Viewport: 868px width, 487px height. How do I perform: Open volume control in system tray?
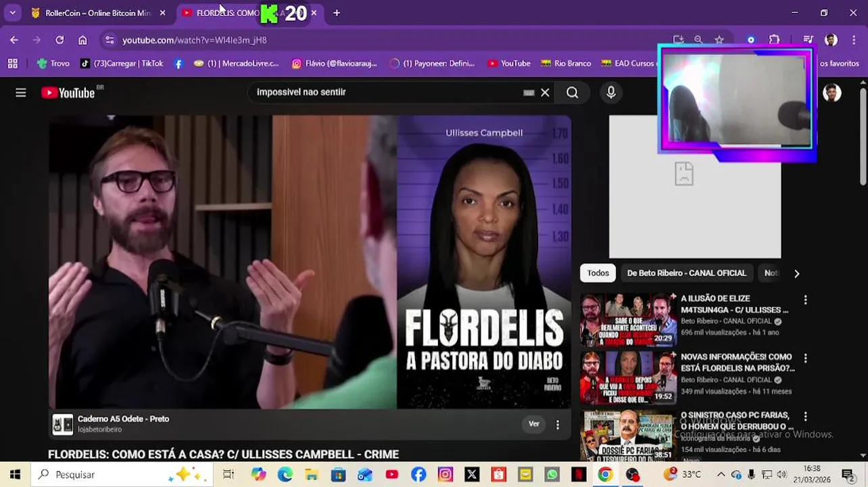781,474
